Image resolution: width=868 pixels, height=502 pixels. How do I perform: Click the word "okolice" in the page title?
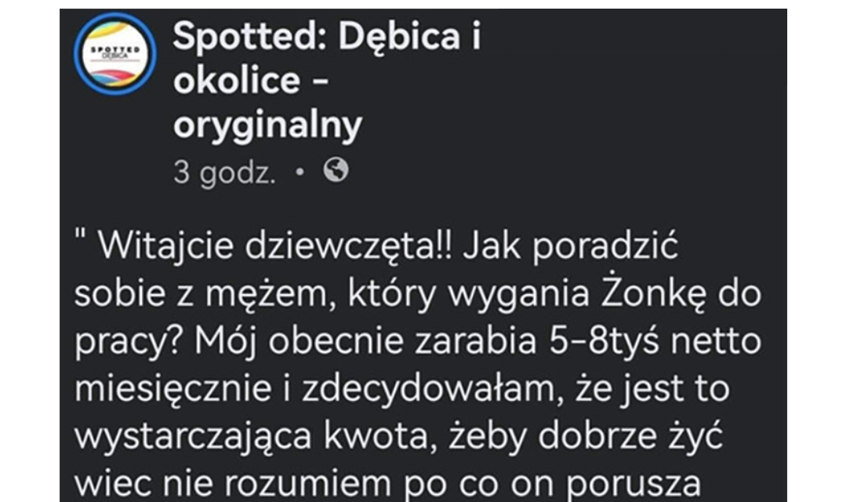(237, 80)
